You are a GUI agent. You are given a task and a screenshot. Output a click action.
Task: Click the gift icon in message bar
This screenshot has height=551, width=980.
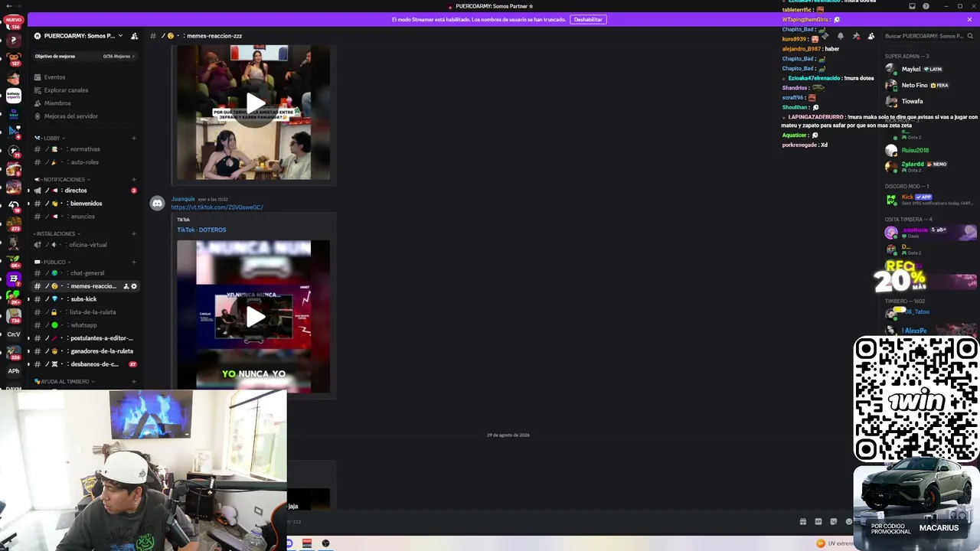coord(802,522)
